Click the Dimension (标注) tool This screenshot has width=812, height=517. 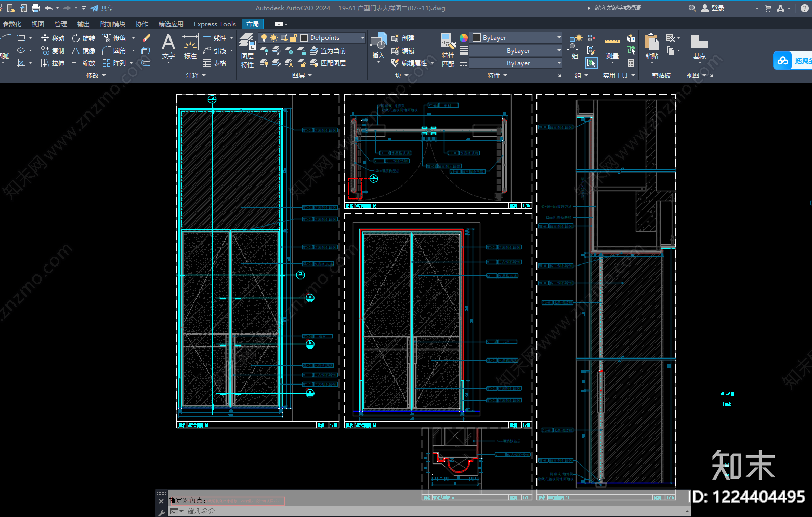[x=190, y=47]
